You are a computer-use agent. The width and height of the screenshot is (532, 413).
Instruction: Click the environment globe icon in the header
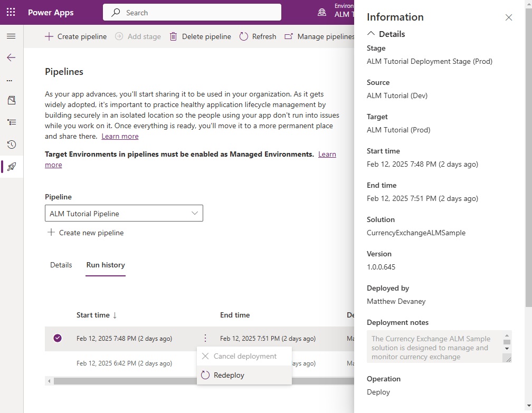pyautogui.click(x=321, y=13)
